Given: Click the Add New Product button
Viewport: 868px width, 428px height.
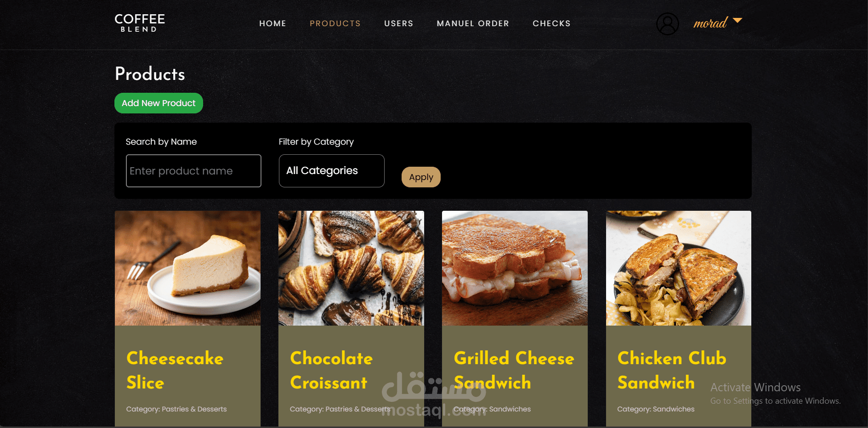Looking at the screenshot, I should (x=159, y=103).
